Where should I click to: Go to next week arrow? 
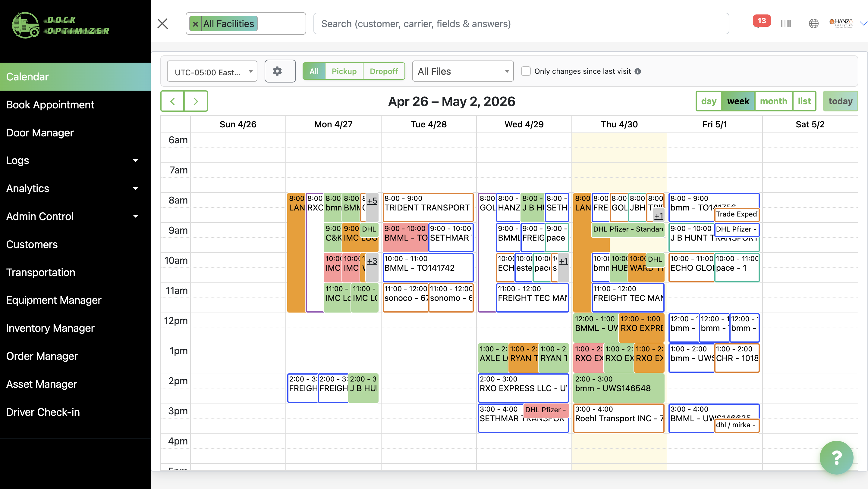(196, 101)
